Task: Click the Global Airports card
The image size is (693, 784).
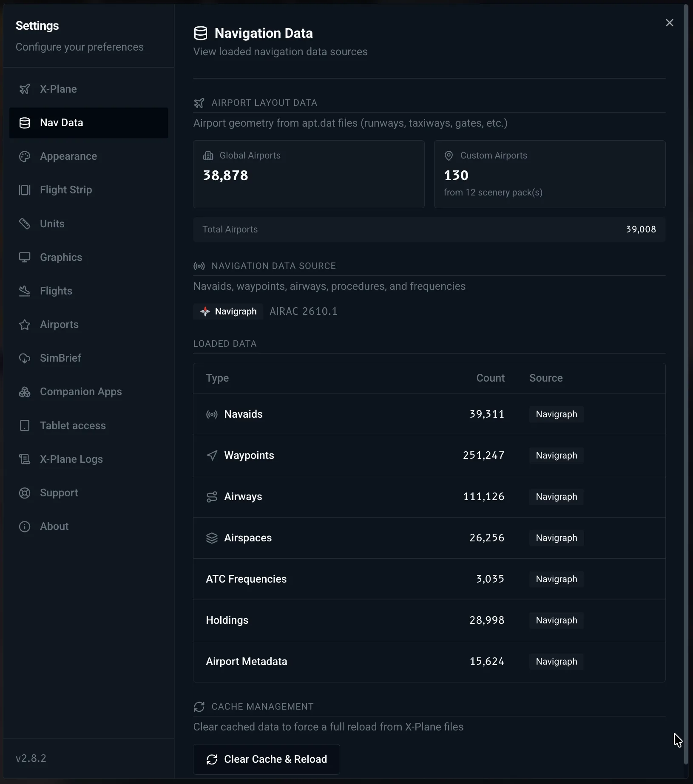Action: (309, 174)
